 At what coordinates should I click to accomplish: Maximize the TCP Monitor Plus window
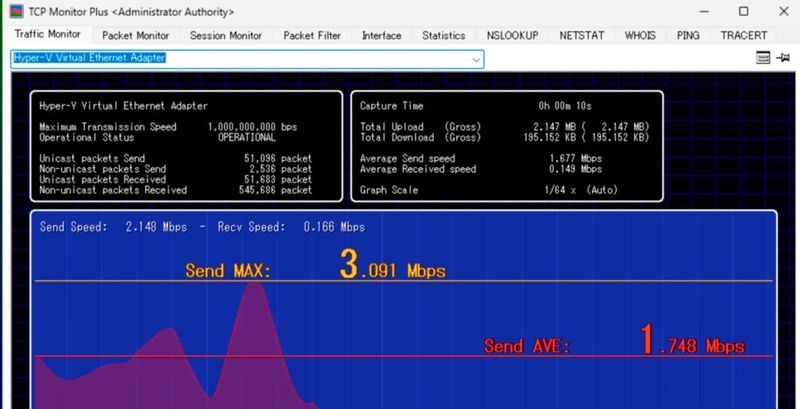(744, 11)
